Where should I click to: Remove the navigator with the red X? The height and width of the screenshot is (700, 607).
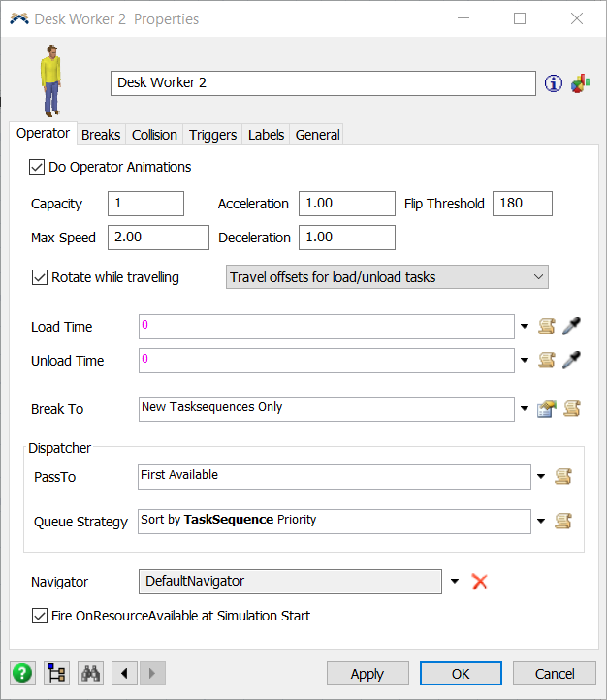pos(478,582)
